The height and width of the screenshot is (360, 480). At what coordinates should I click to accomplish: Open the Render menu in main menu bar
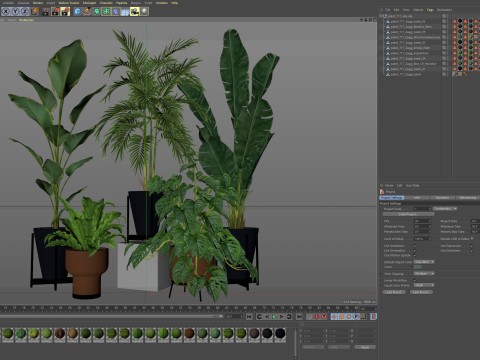click(x=38, y=3)
